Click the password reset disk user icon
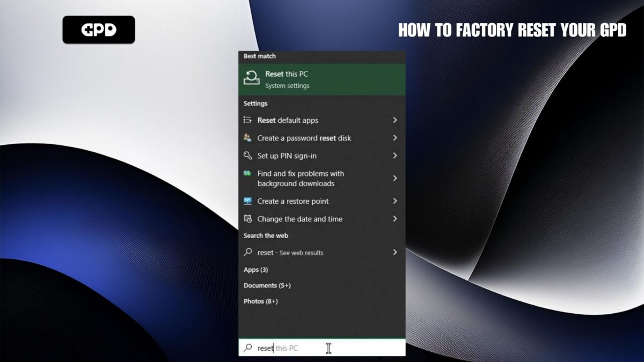This screenshot has width=644, height=362. [x=247, y=138]
